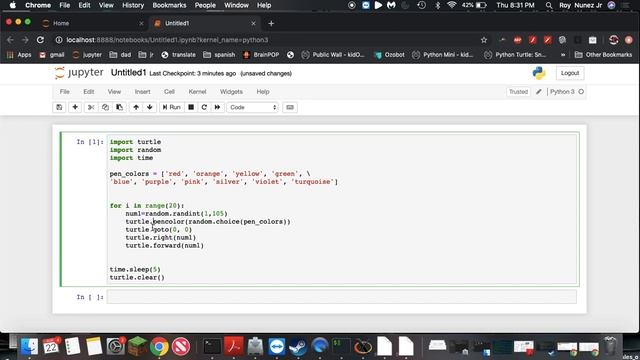Open the command palette keyboard icon

(x=290, y=107)
